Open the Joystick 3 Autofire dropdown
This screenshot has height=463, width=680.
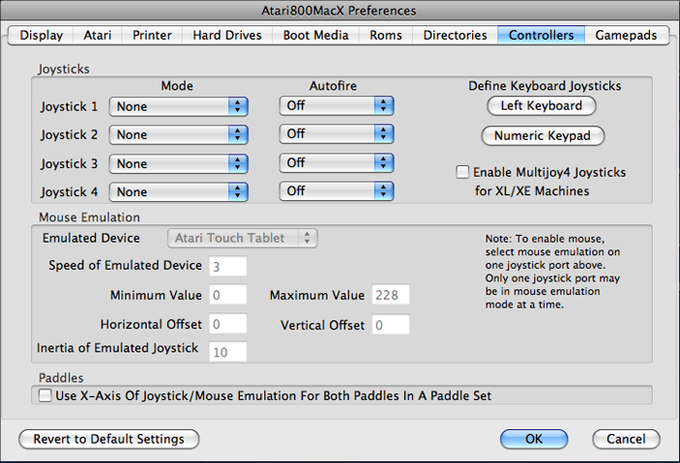pos(337,163)
